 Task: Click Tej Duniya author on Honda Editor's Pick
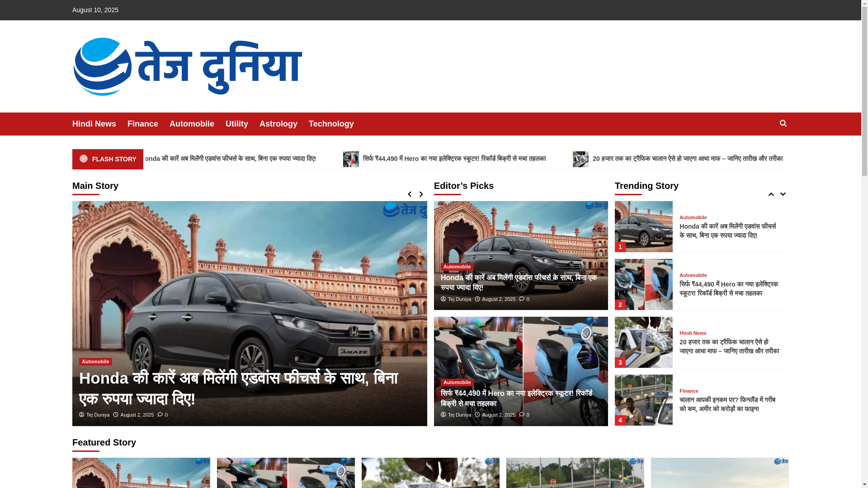pos(459,299)
